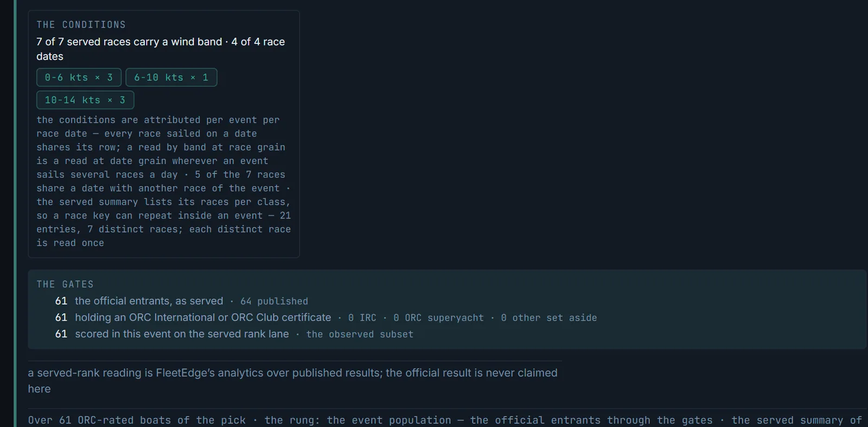Click 'the official entrants, as served' gate row
This screenshot has width=868, height=427.
click(149, 301)
